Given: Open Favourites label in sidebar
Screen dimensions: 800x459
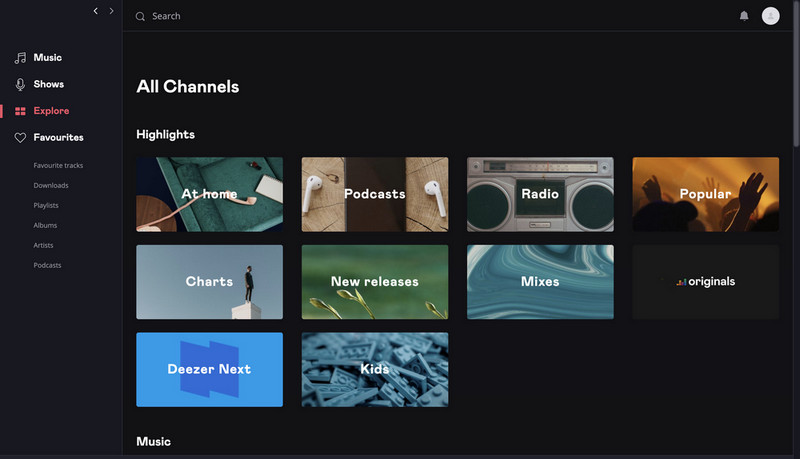Looking at the screenshot, I should (x=58, y=137).
